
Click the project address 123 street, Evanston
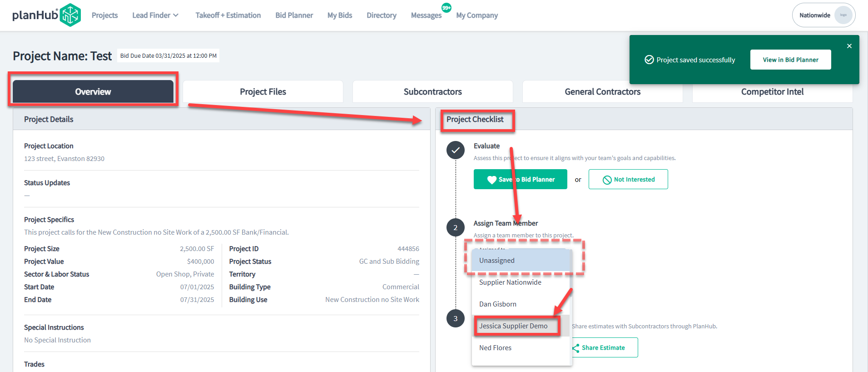(64, 158)
